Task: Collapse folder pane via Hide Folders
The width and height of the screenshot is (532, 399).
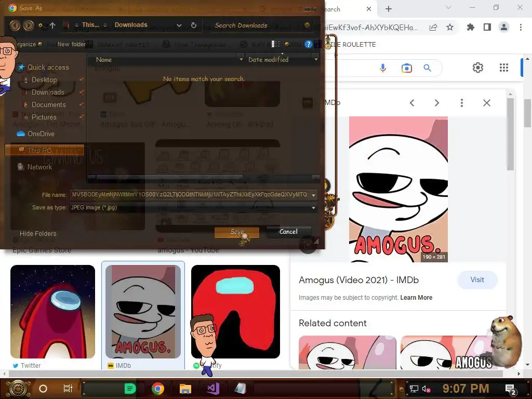Action: [x=38, y=233]
